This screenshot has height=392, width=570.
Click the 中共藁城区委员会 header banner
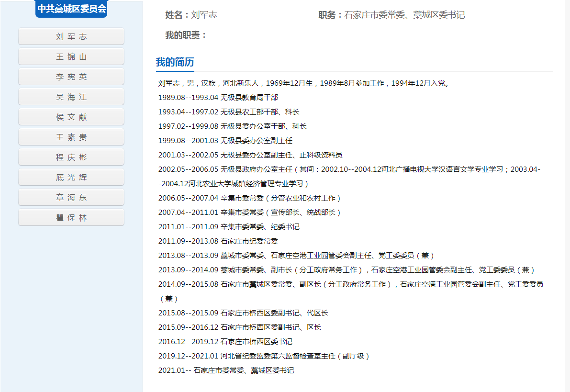[x=71, y=8]
